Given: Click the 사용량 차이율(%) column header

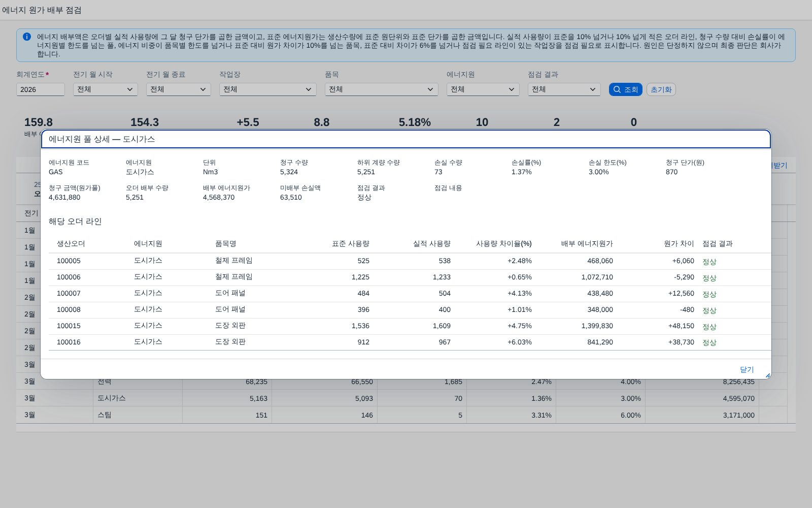Looking at the screenshot, I should pos(504,244).
